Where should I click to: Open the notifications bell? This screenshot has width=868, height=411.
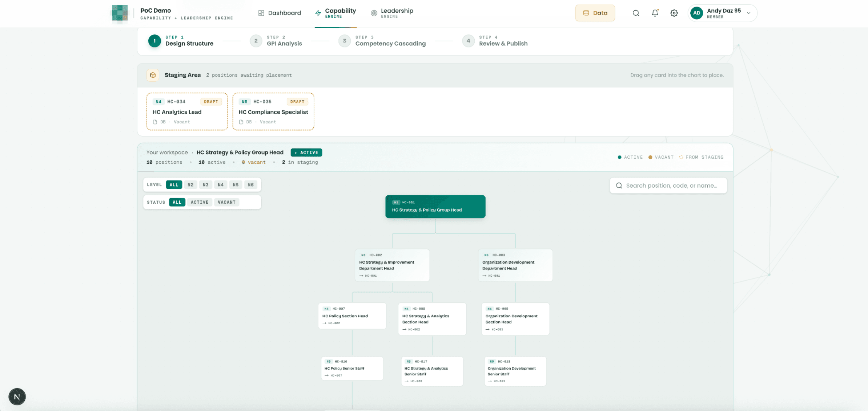point(655,13)
